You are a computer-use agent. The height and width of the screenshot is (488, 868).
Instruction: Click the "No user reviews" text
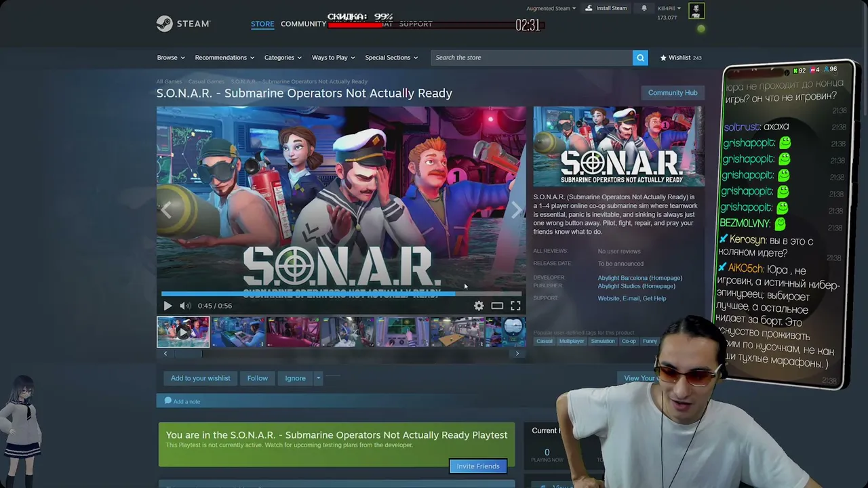(619, 251)
